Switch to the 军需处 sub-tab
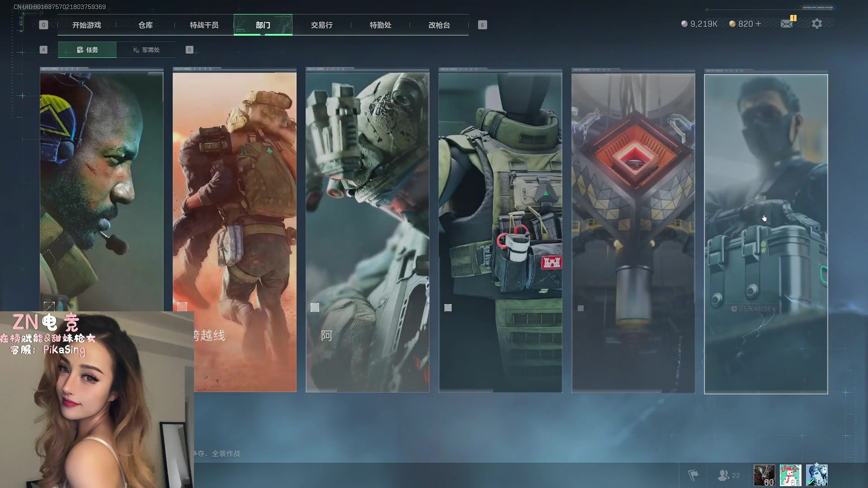The width and height of the screenshot is (868, 488). (x=146, y=50)
